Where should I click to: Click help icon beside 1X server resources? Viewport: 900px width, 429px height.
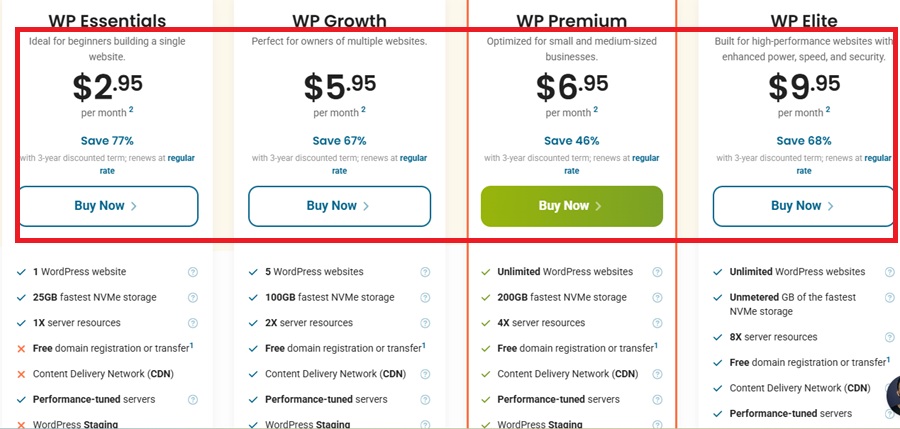point(192,324)
